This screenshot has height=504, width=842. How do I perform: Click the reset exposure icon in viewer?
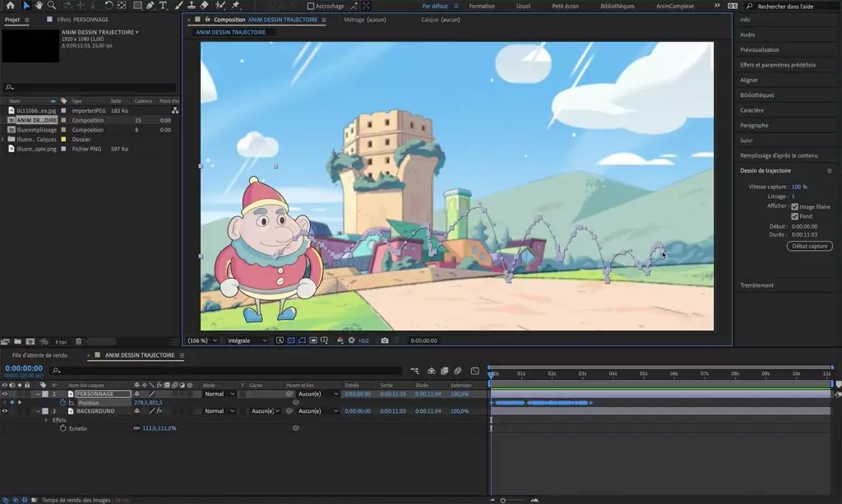(351, 340)
